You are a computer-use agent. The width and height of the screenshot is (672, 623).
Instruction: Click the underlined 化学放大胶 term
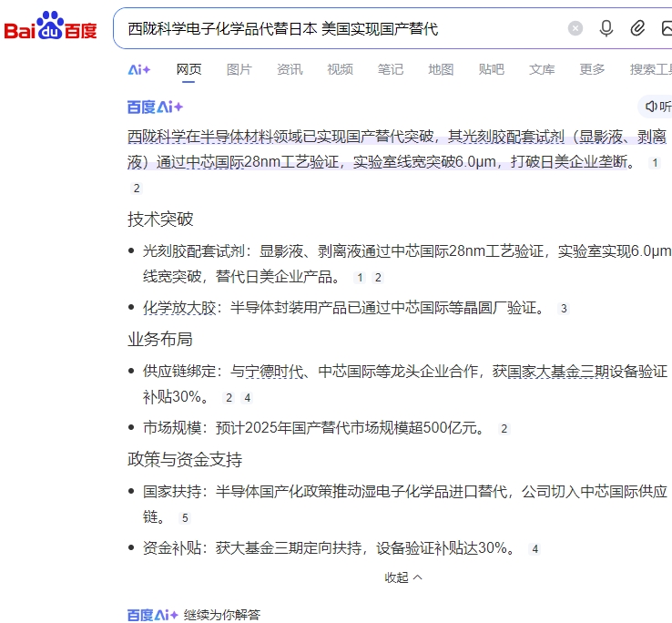click(x=179, y=308)
